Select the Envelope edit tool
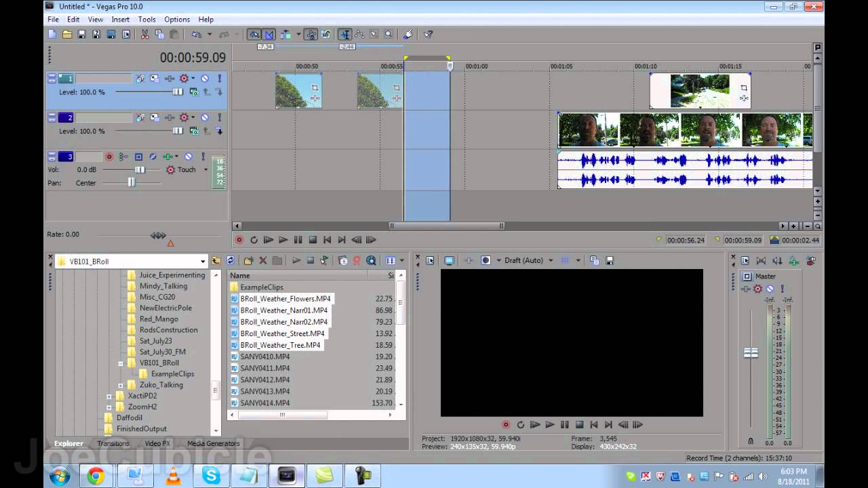868x488 pixels. pos(359,34)
